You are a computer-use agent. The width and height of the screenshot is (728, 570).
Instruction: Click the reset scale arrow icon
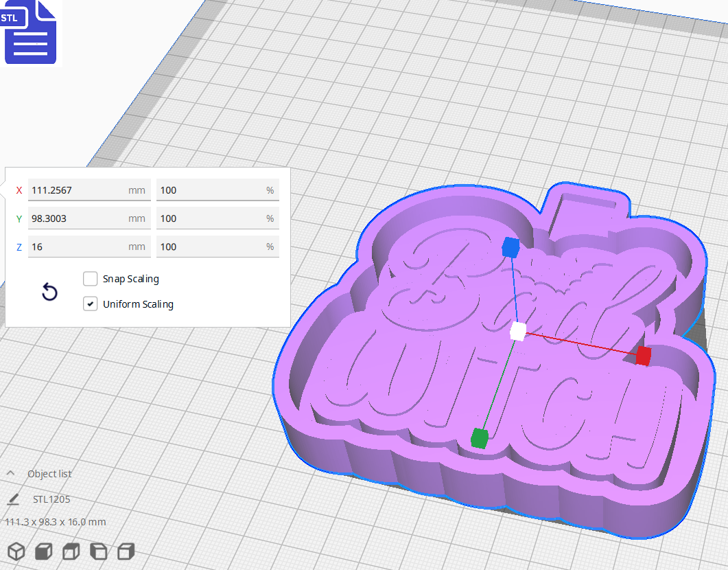point(49,292)
